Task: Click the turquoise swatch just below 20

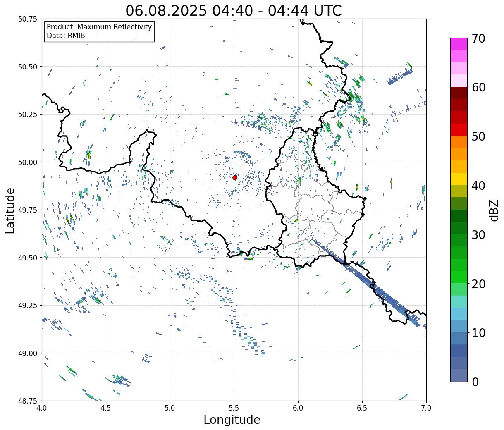Action: point(459,302)
